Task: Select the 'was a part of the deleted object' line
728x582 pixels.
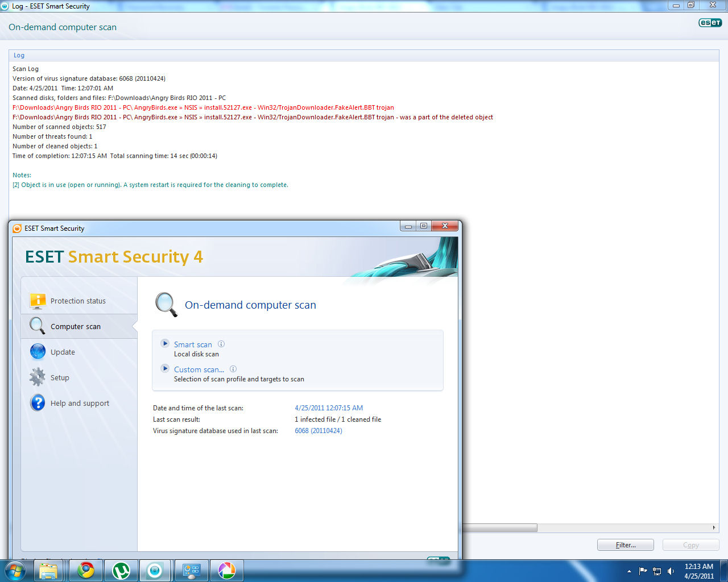Action: point(253,117)
